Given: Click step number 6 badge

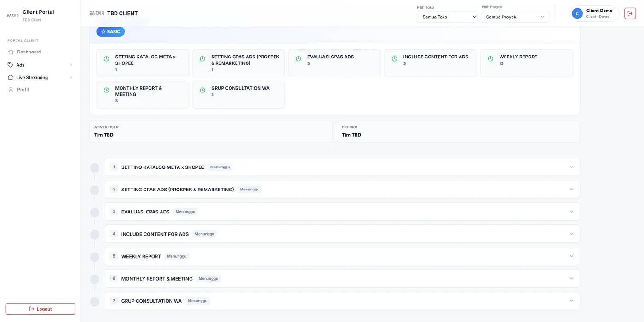Looking at the screenshot, I should 114,278.
